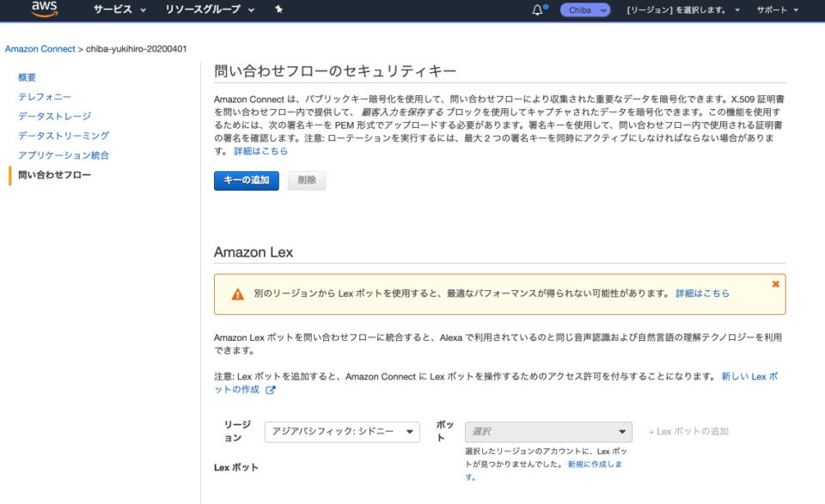825x504 pixels.
Task: Click + Lex ボットの追加
Action: pos(688,432)
